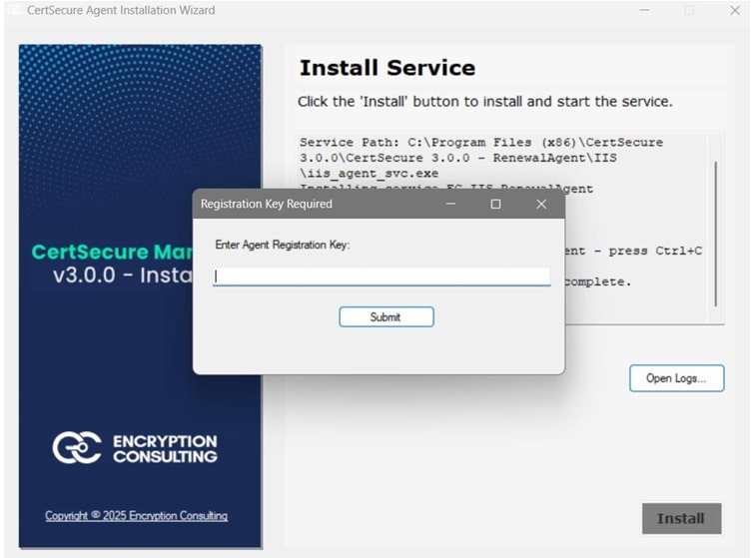
Task: Click the 'Enter Agent Registration Key:' label
Action: (282, 245)
